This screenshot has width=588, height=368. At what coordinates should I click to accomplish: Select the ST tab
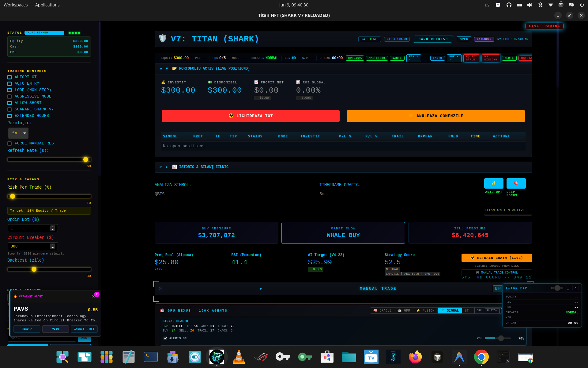click(x=467, y=311)
